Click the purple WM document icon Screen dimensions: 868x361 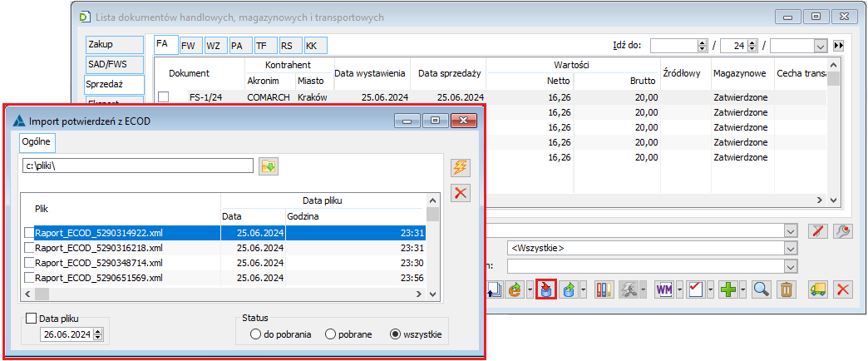(663, 289)
